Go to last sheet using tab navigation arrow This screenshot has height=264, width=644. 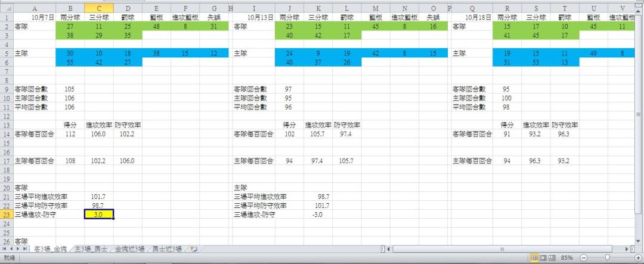[x=25, y=249]
